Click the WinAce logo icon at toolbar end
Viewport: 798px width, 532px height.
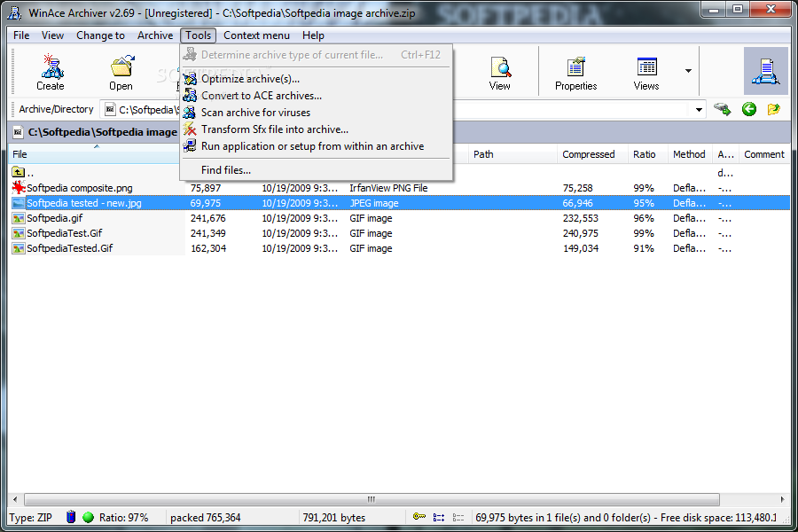766,71
